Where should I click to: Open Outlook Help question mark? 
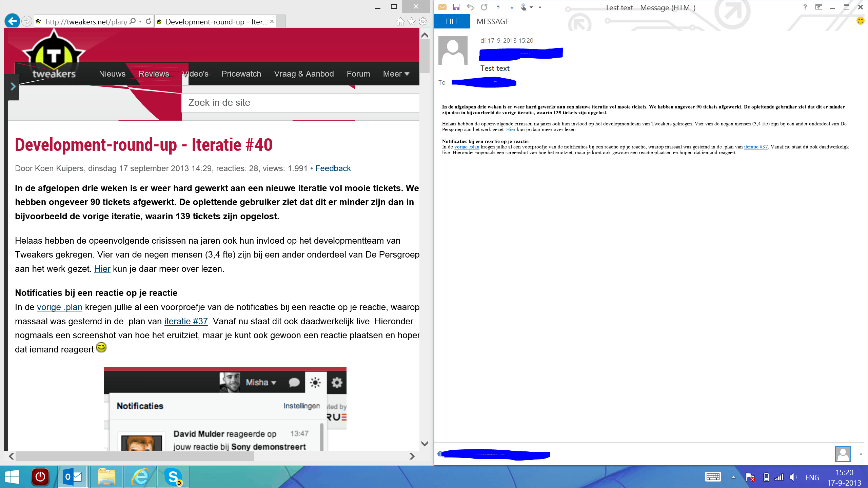805,7
